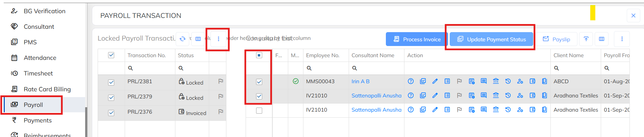Image resolution: width=644 pixels, height=137 pixels.
Task: Open the Payroll menu in the sidebar
Action: click(33, 105)
